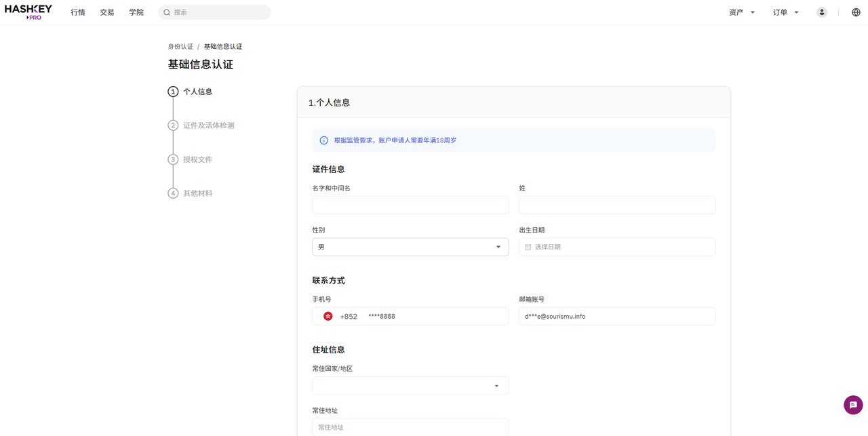Open the user profile avatar icon
Viewport: 868px width, 436px height.
[x=822, y=12]
